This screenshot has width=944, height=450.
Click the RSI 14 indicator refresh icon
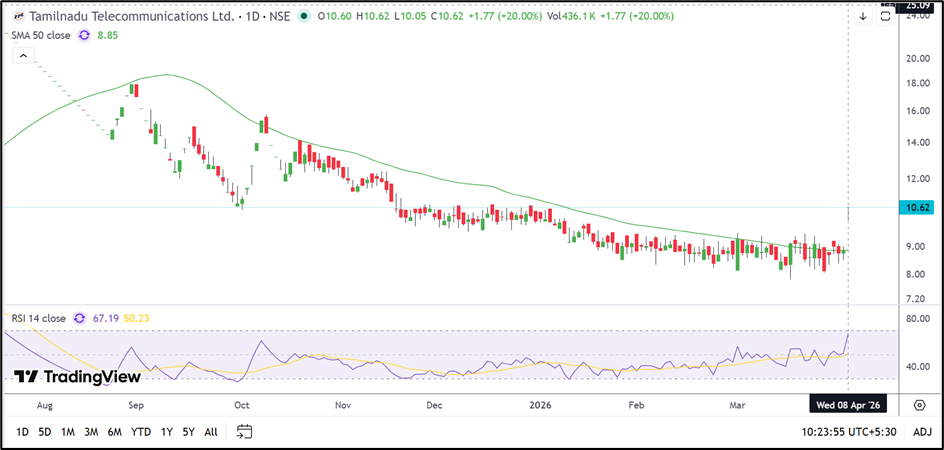point(83,318)
